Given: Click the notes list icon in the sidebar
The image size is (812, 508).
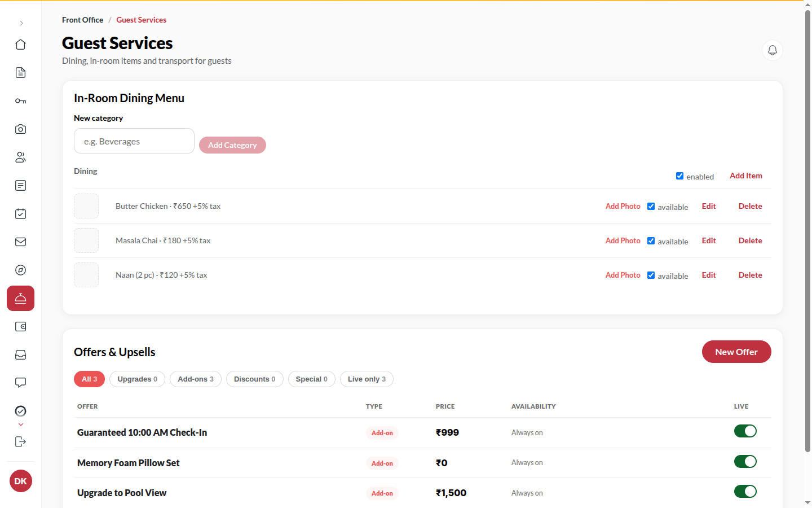Looking at the screenshot, I should point(20,186).
